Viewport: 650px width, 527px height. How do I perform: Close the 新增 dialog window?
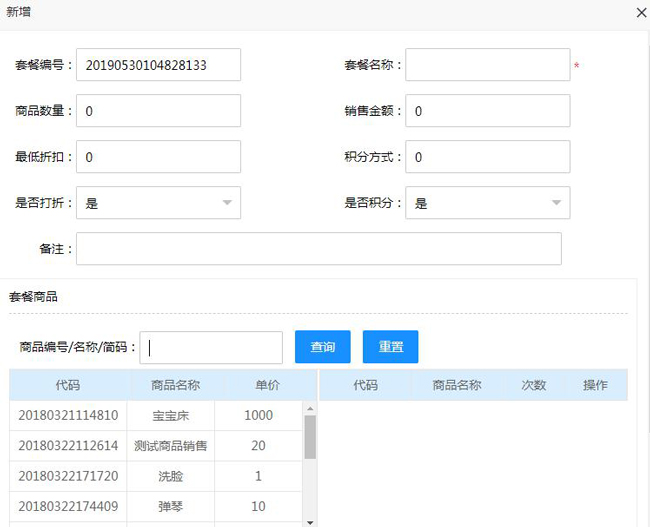[641, 13]
